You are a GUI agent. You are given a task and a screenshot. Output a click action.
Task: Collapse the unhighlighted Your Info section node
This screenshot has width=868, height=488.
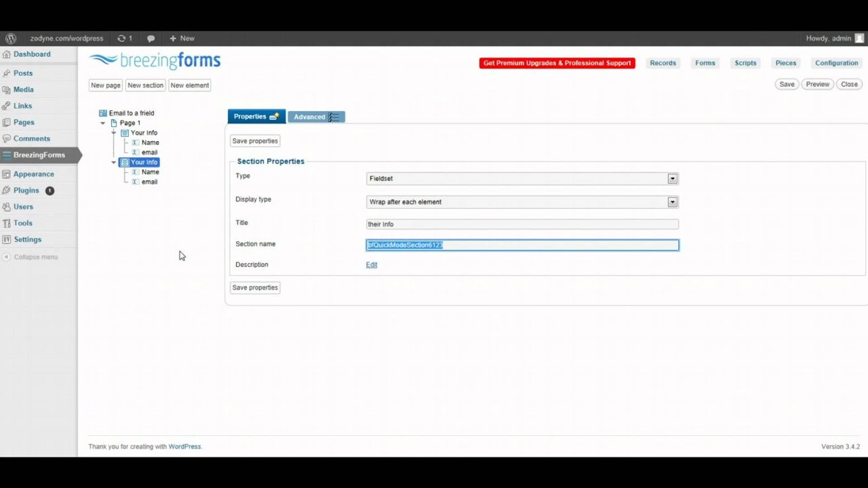click(114, 133)
